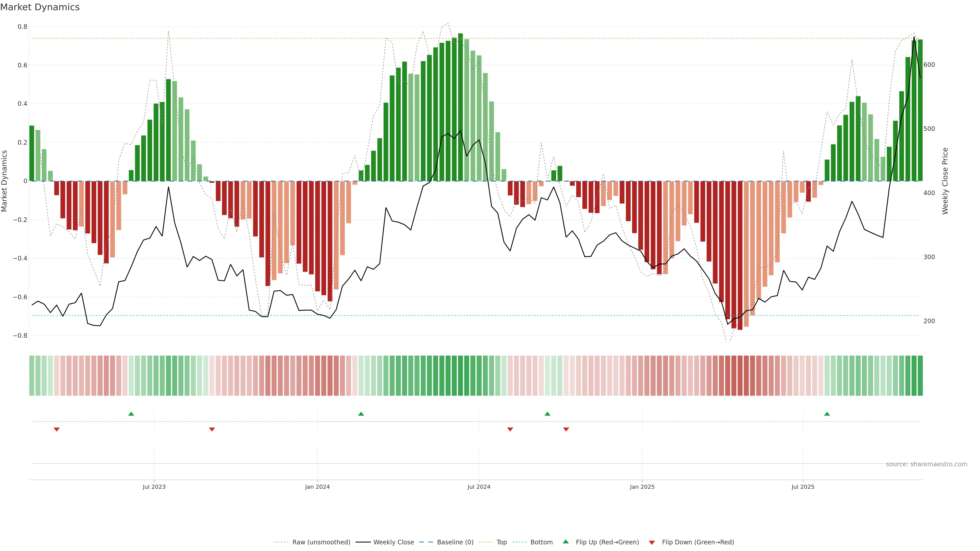Click the first green flip-up triangle before Jul 2023
The height and width of the screenshot is (551, 980).
tap(131, 414)
